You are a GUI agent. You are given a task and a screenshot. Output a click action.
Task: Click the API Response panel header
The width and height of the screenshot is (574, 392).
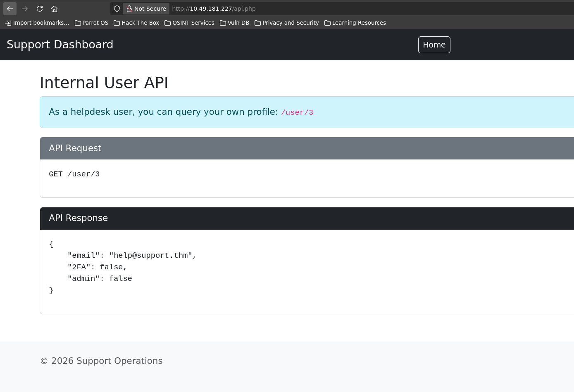point(307,218)
